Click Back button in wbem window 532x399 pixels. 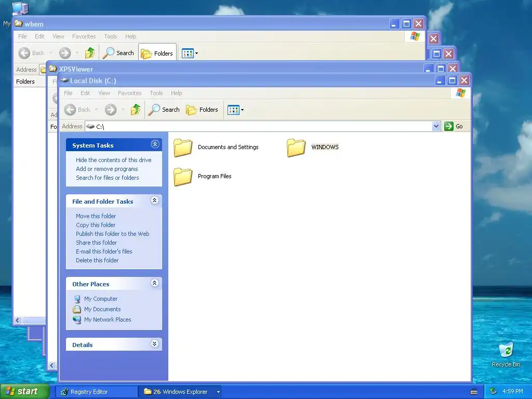[x=32, y=53]
